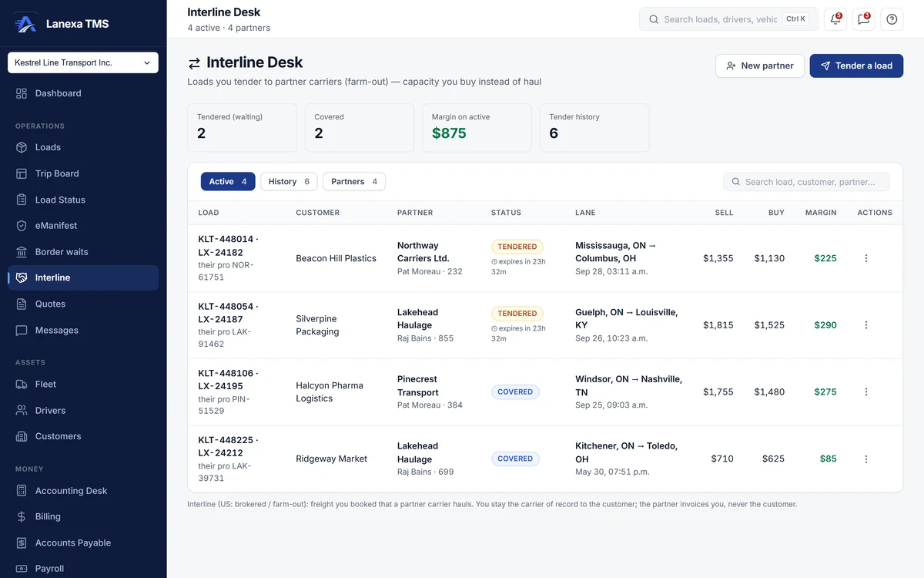Open actions menu for Halcyon Pharma Logistics row
Viewport: 924px width, 578px height.
click(866, 391)
